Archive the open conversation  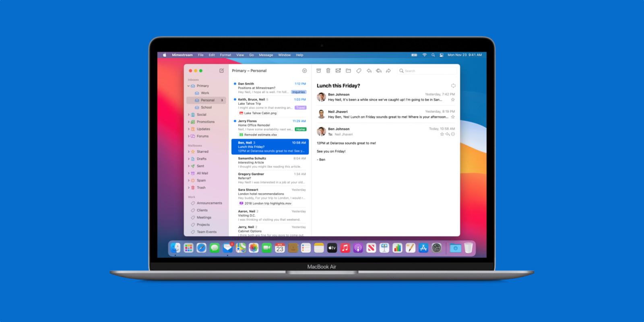(318, 70)
